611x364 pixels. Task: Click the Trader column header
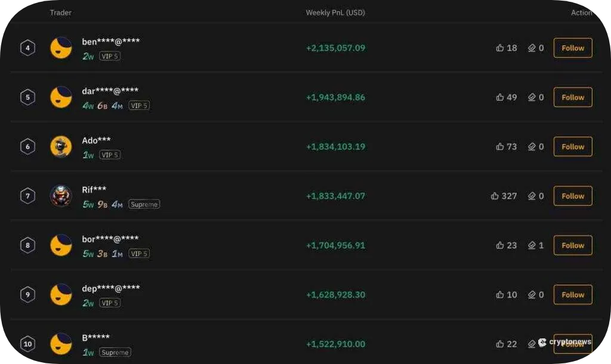tap(60, 12)
